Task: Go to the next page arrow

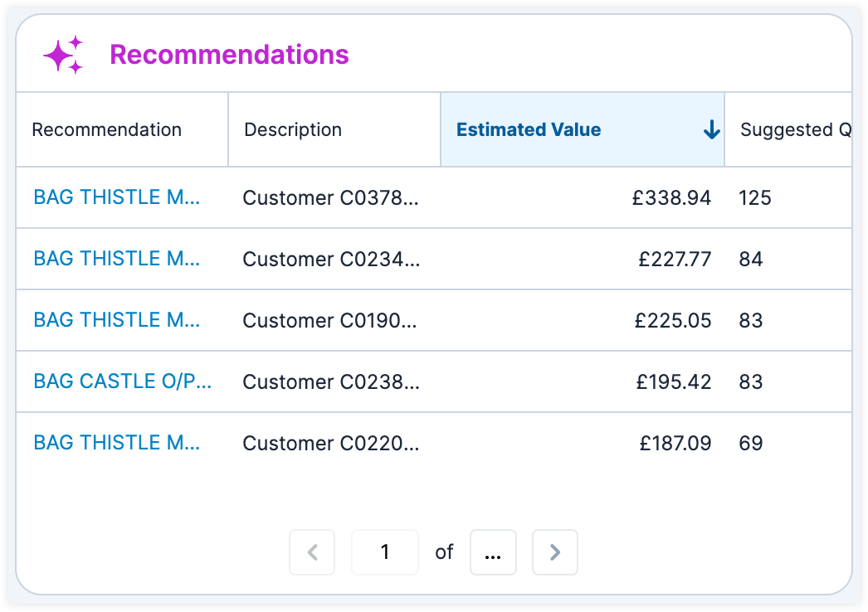Action: (x=555, y=552)
